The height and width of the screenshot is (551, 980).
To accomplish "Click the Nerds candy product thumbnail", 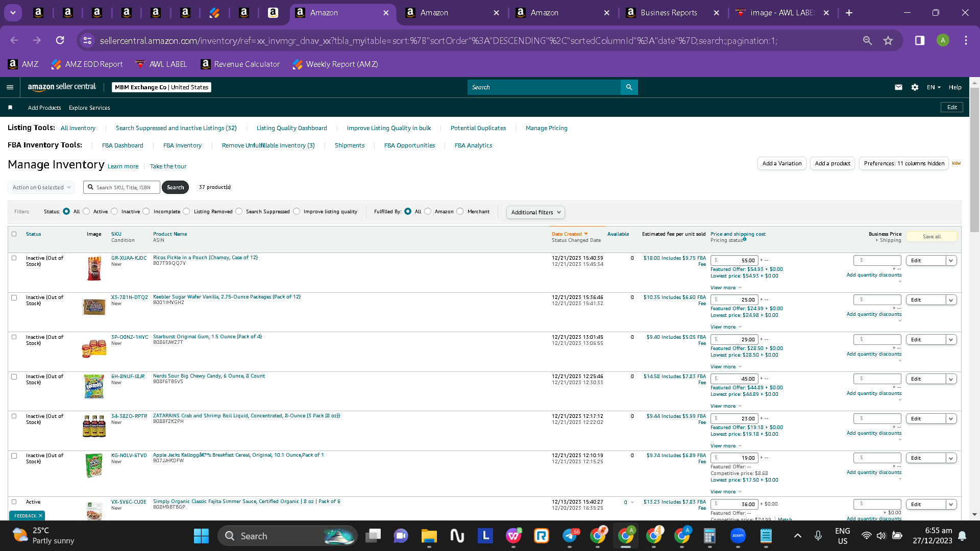I will tap(94, 387).
